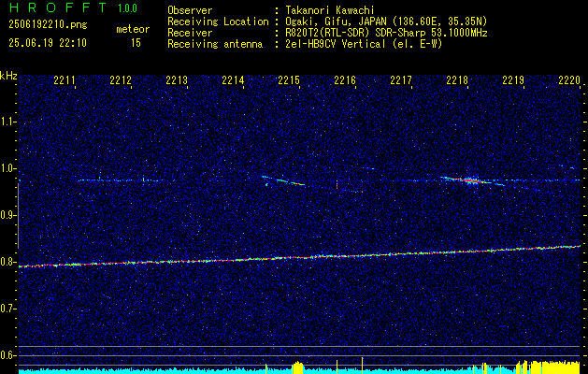Viewport: 588px width, 374px height.
Task: Select the version number 1.0.0
Action: 127,8
